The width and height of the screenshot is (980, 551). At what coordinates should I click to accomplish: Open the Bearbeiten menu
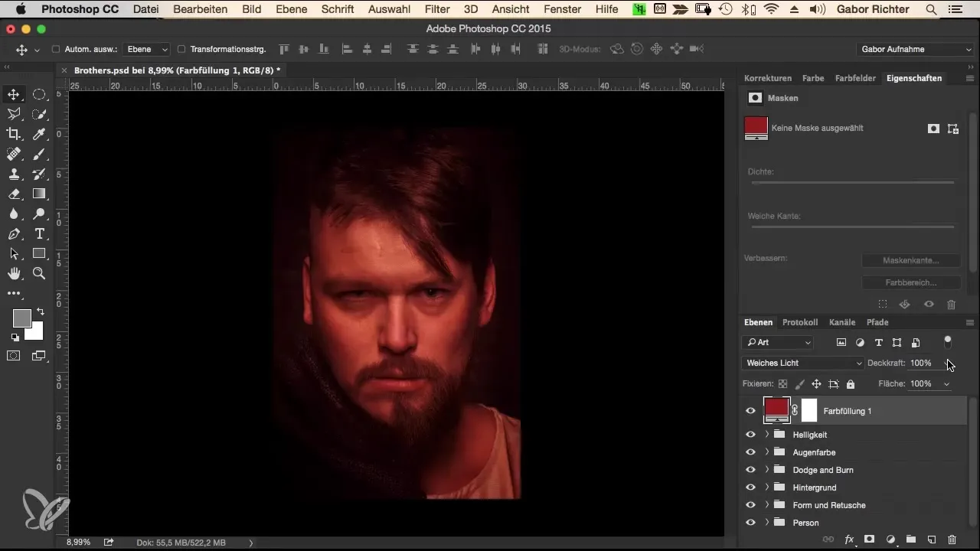tap(201, 9)
